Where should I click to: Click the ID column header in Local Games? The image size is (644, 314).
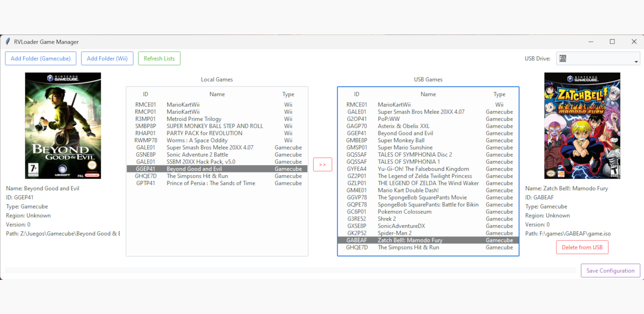coord(145,94)
